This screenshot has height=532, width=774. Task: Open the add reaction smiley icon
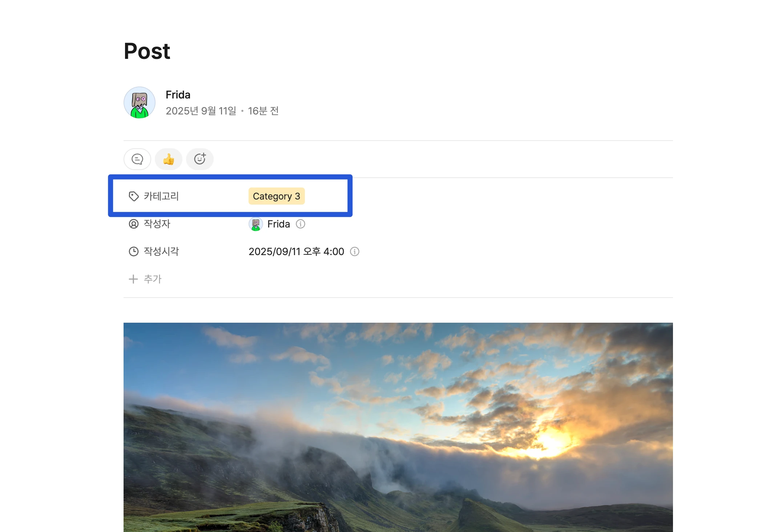[200, 159]
